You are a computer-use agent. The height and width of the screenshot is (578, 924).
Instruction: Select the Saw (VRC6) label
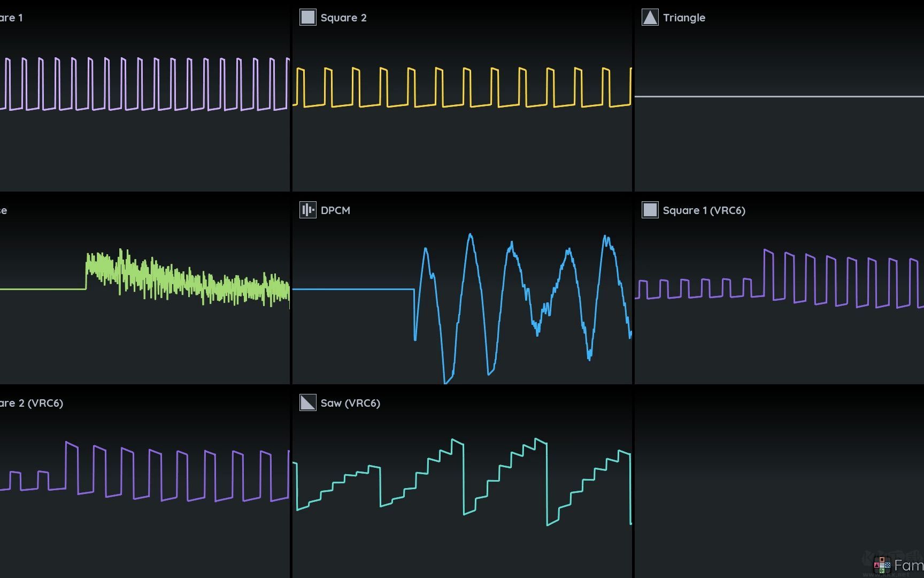click(x=350, y=403)
